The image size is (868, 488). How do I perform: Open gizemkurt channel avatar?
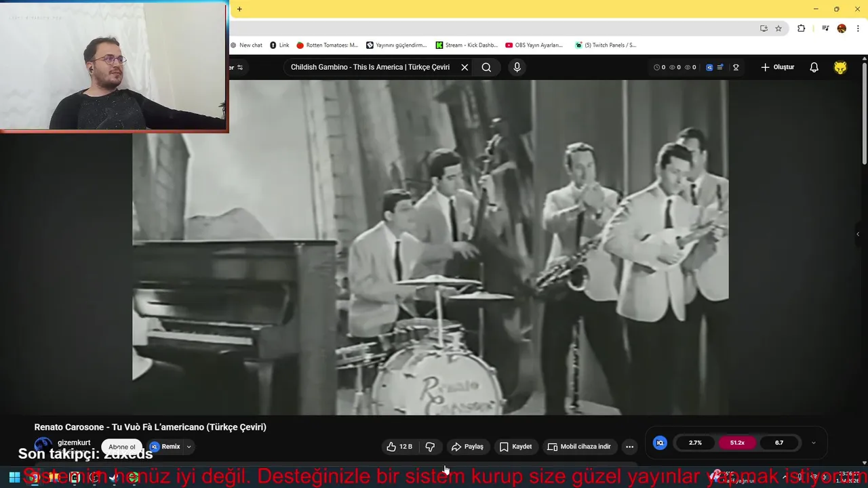click(43, 446)
